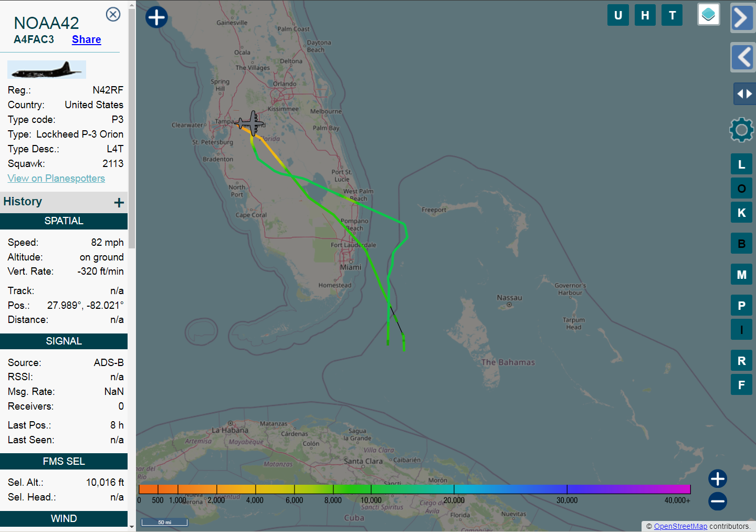Click the sidebar scrollbar down arrow

(x=132, y=527)
